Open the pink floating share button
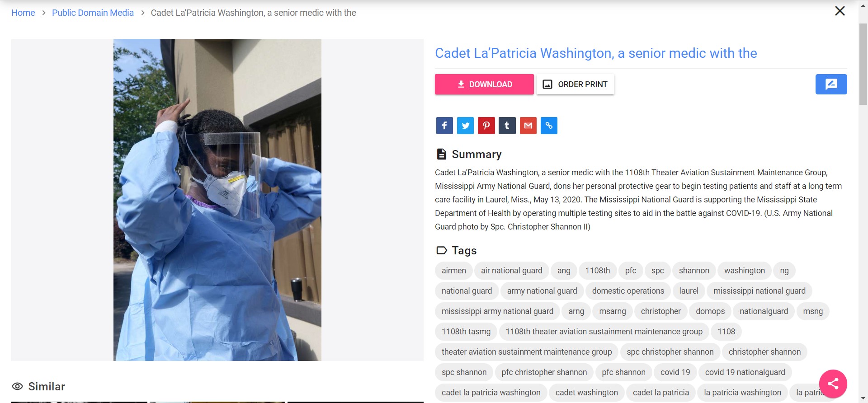 833,384
